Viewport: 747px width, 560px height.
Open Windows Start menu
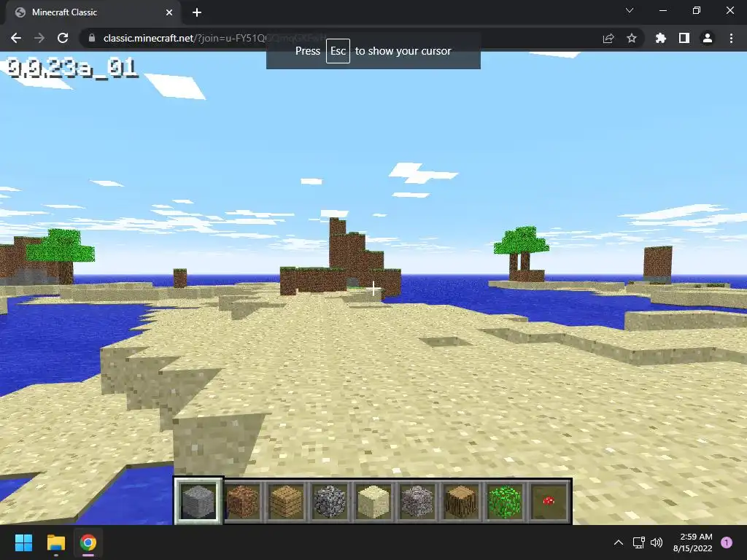(23, 542)
